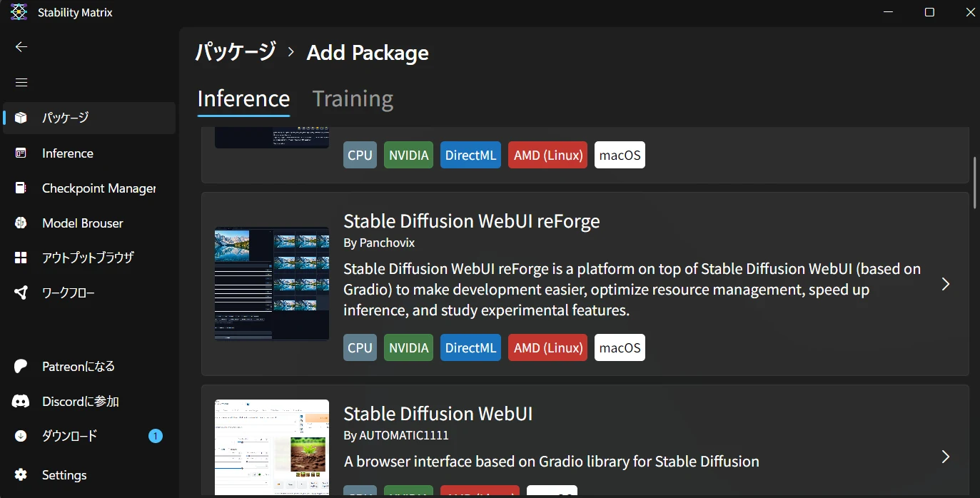Toggle the hamburger navigation menu
The width and height of the screenshot is (980, 498).
[21, 82]
